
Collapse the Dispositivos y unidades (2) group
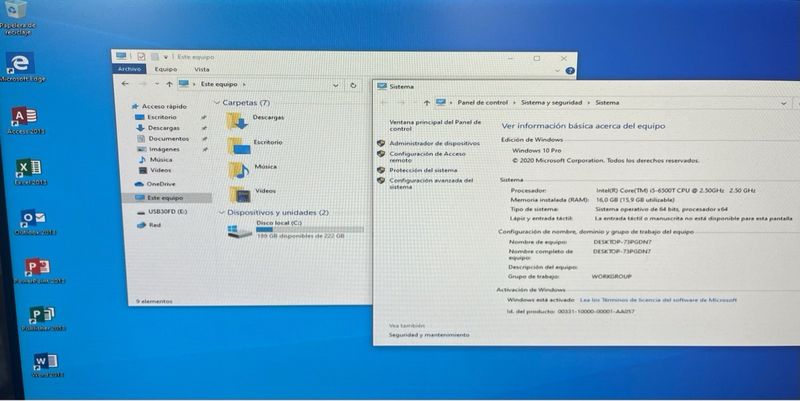(221, 212)
